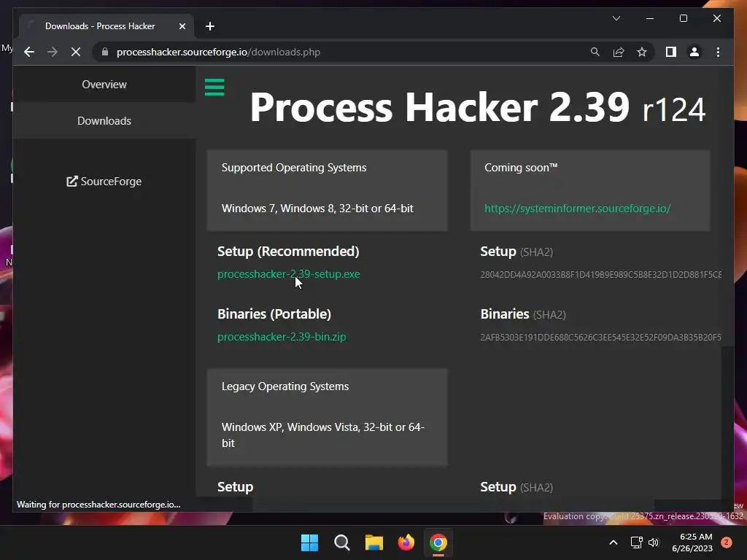
Task: Open the Chrome profile menu
Action: click(x=694, y=52)
